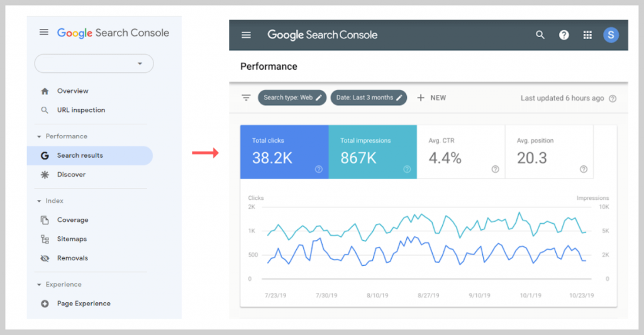The width and height of the screenshot is (644, 335).
Task: Click the Page Experience plus-circle icon
Action: pos(45,304)
